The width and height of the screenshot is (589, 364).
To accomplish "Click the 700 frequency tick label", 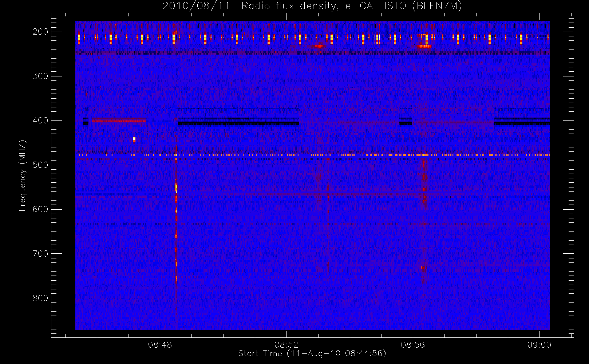I will click(x=40, y=254).
